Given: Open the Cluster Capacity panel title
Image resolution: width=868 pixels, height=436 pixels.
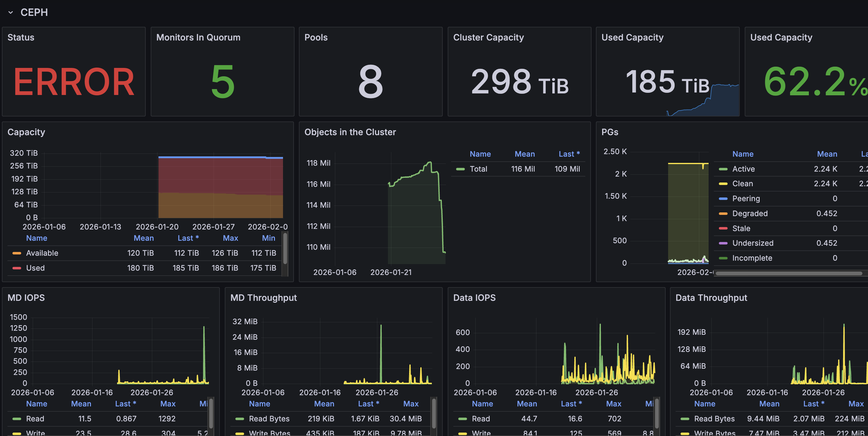Looking at the screenshot, I should pos(488,37).
